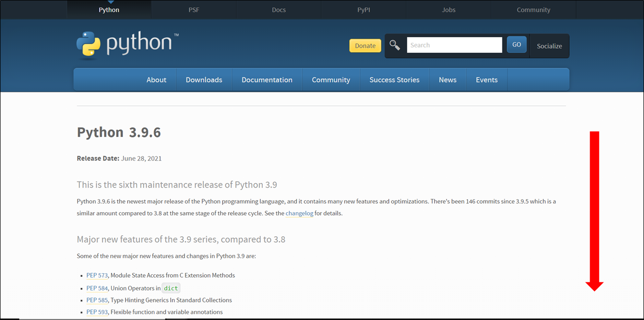Open the main-nav Community menu
The height and width of the screenshot is (320, 644).
(331, 80)
